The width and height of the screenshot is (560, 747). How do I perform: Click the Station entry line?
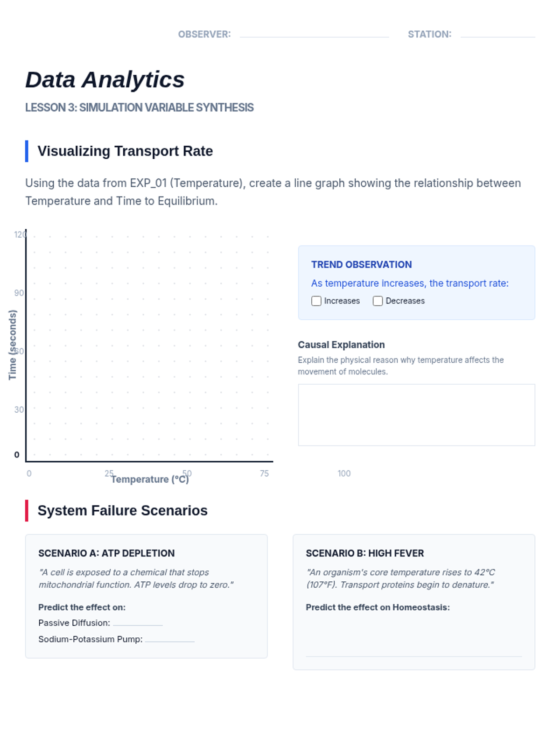pos(497,33)
